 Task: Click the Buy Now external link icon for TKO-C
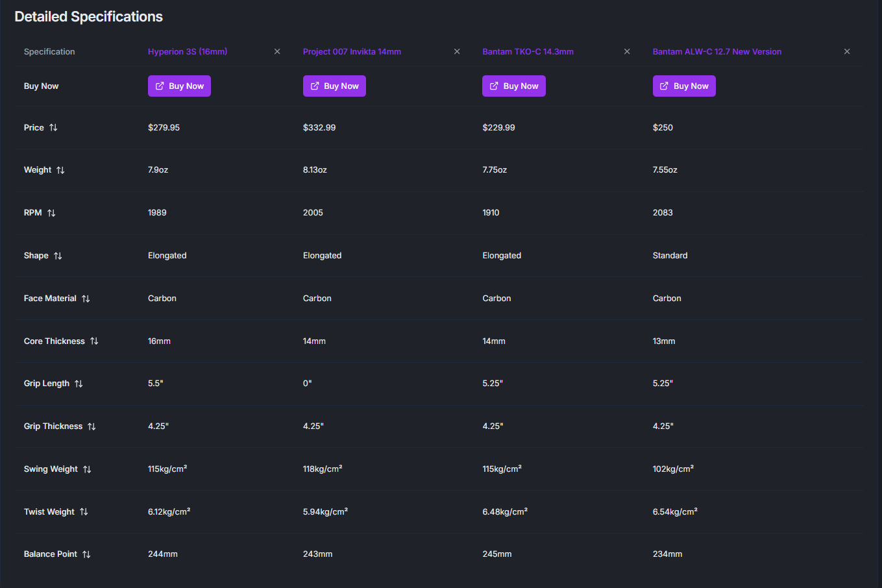[493, 86]
